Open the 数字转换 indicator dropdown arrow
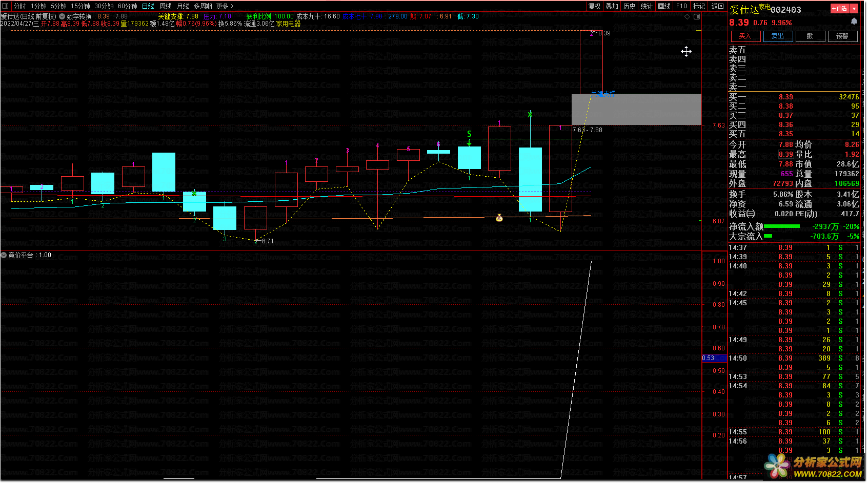The height and width of the screenshot is (483, 868). click(62, 16)
